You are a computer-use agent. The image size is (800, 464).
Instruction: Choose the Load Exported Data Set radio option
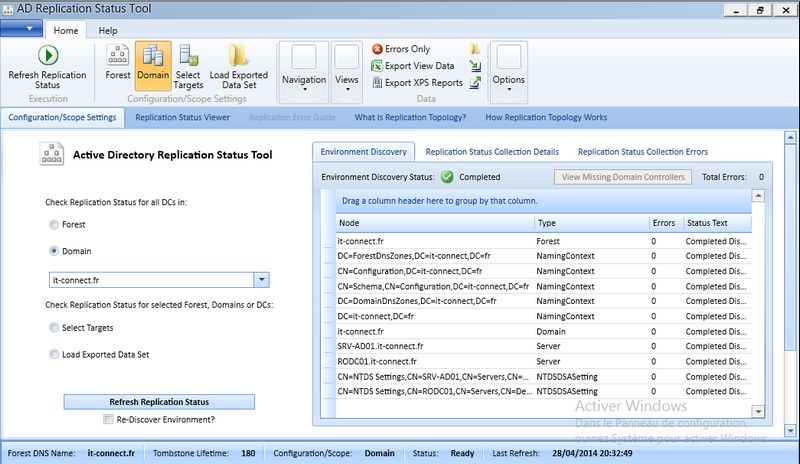tap(54, 354)
